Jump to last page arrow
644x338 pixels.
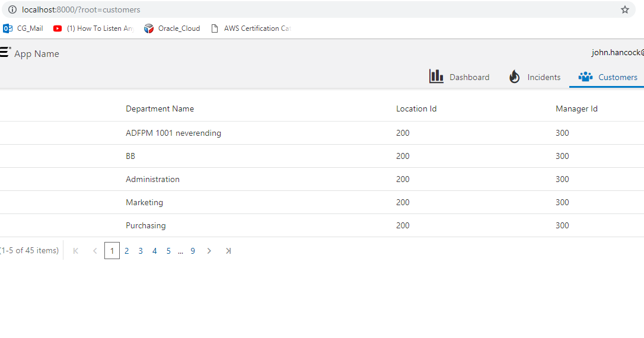point(228,250)
